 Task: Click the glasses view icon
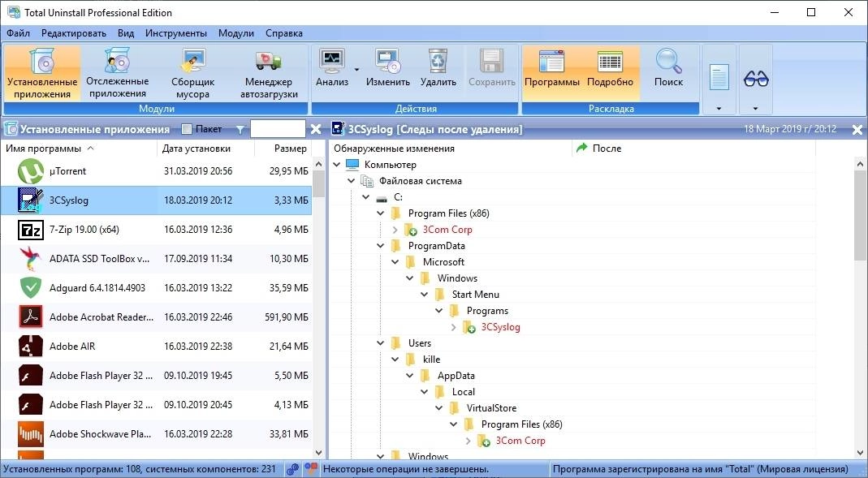click(x=756, y=79)
